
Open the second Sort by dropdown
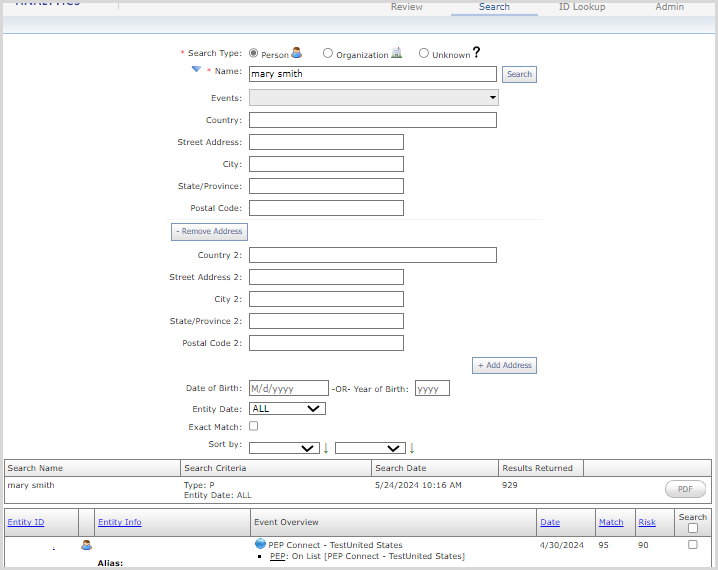point(370,448)
